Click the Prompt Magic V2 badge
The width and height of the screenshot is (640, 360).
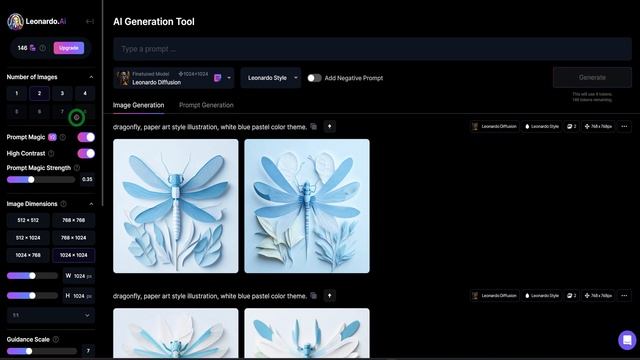(52, 137)
